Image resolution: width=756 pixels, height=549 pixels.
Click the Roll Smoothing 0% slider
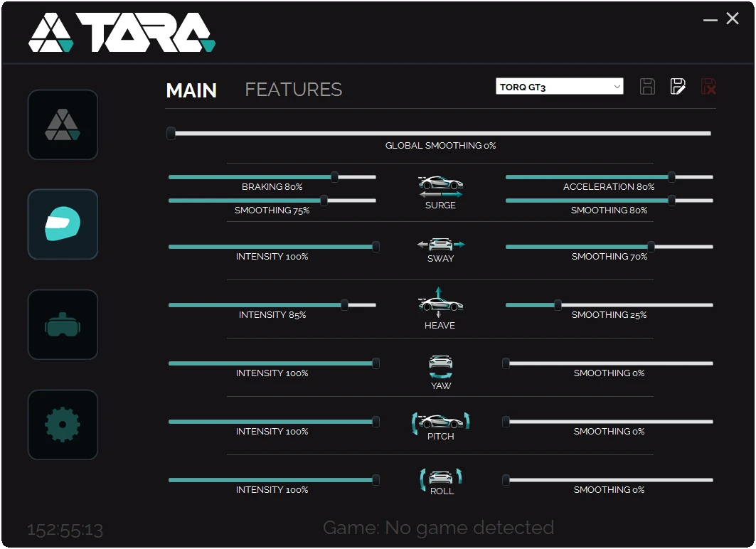coord(607,480)
